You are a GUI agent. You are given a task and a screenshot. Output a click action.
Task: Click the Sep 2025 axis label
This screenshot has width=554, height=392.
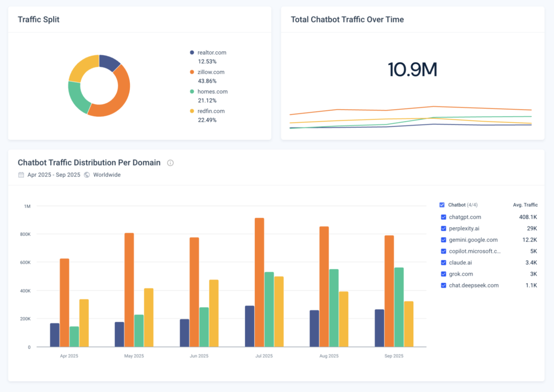pos(394,356)
